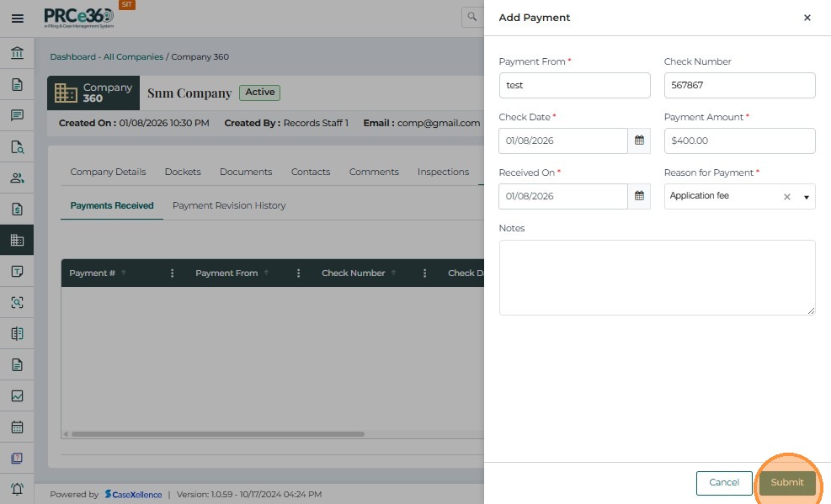Open the comments speech-bubble sidebar icon

(17, 115)
